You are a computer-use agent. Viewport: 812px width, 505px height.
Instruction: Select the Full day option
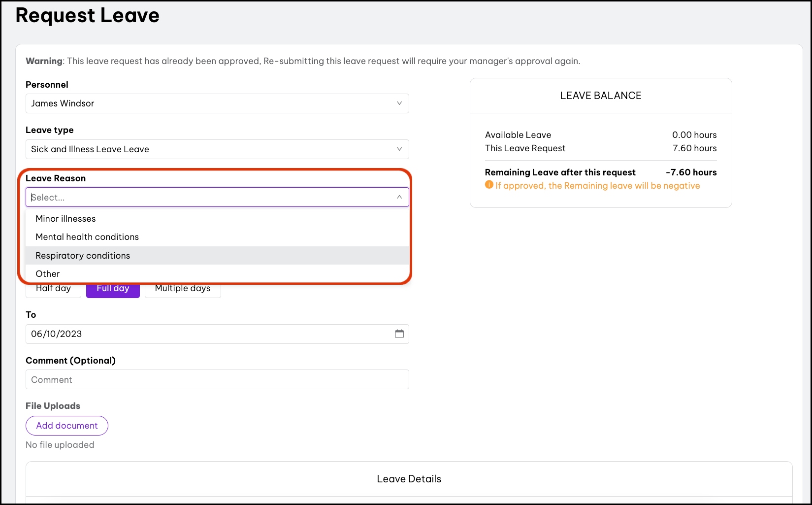[113, 290]
